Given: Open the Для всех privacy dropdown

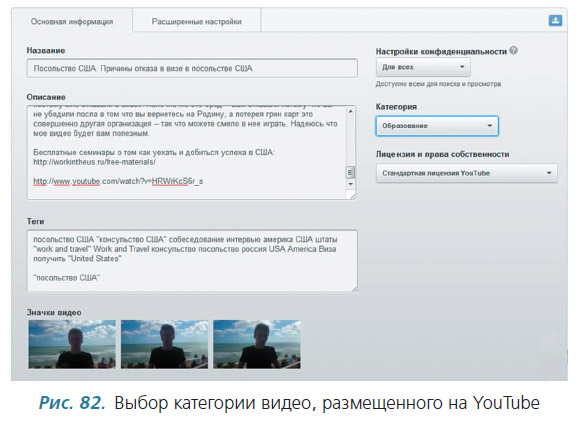Looking at the screenshot, I should [423, 67].
